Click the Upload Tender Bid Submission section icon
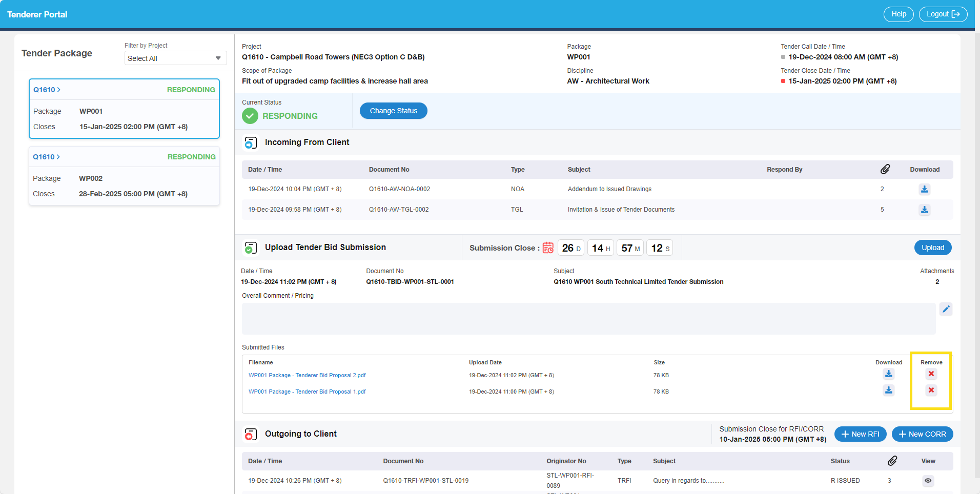This screenshot has width=980, height=494. coord(251,248)
